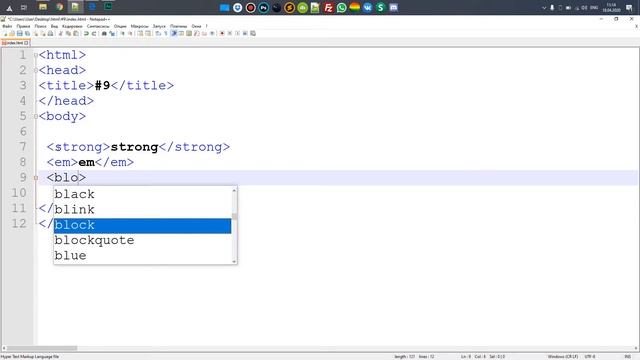The height and width of the screenshot is (360, 640).
Task: Click the autocomplete list scroll up arrow
Action: [x=234, y=190]
